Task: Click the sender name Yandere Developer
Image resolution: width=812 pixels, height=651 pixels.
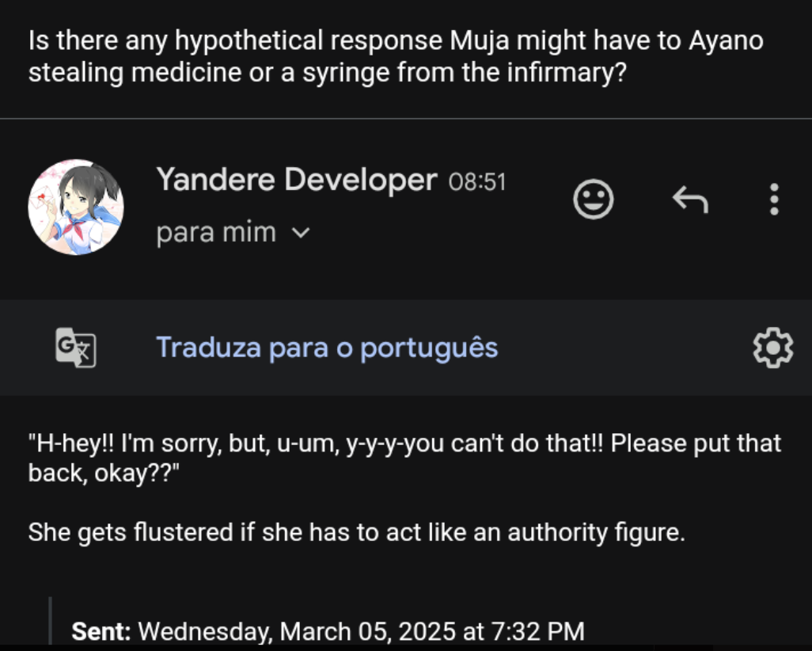Action: (x=297, y=180)
